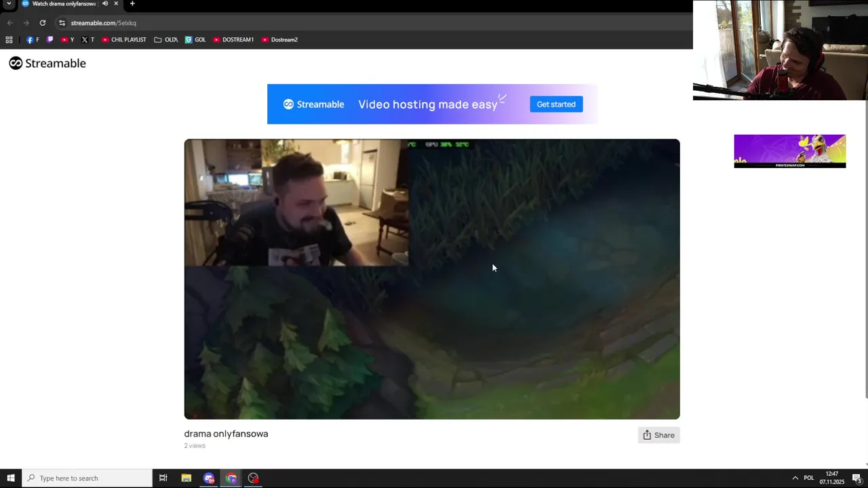The image size is (868, 488).
Task: Select the 'drama onlyfansowa' video title
Action: 226,434
